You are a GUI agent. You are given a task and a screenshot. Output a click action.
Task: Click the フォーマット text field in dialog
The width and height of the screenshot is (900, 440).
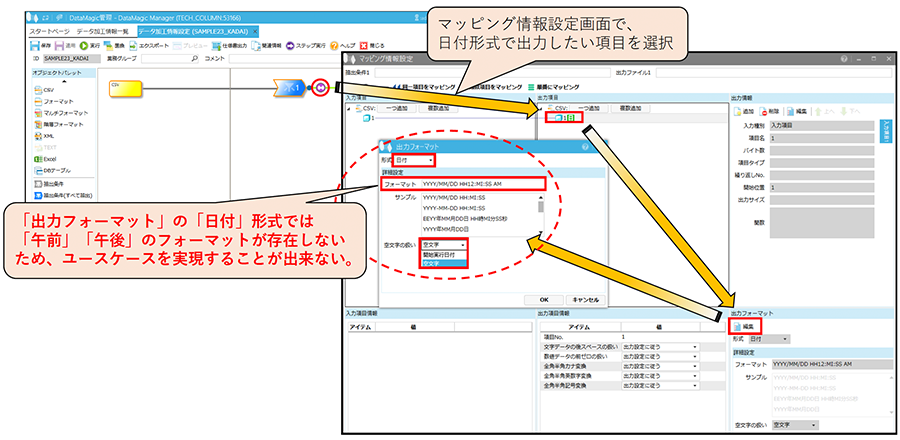point(483,184)
